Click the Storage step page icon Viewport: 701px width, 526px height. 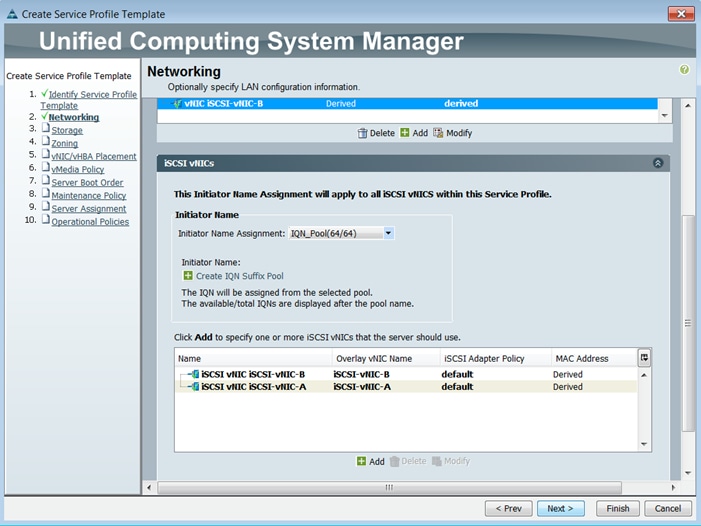[x=46, y=128]
